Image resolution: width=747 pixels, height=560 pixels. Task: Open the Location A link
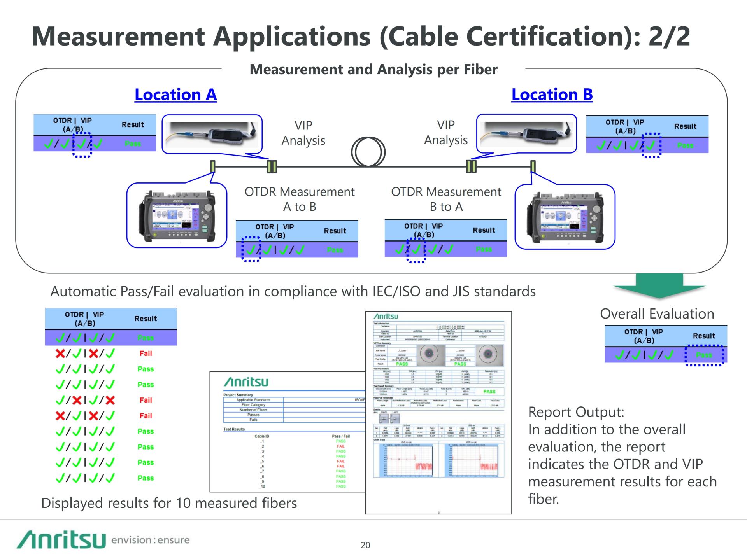[175, 94]
